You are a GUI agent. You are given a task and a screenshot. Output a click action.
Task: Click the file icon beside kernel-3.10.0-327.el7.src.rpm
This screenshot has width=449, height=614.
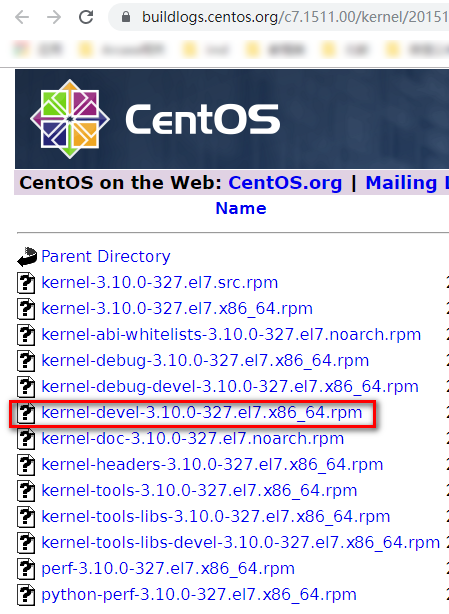(x=26, y=283)
